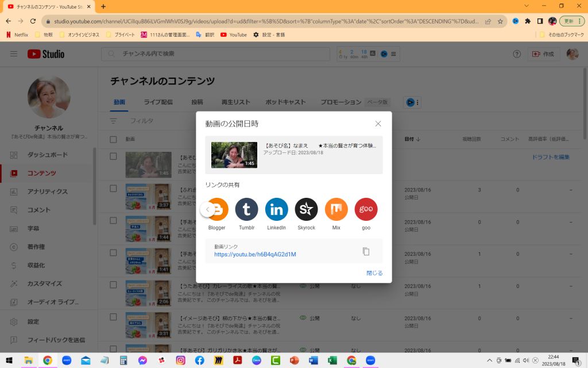Share the video via Mix

click(x=336, y=209)
